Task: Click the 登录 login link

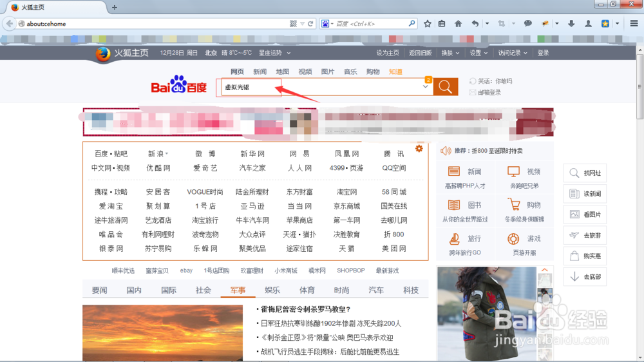Action: point(544,53)
